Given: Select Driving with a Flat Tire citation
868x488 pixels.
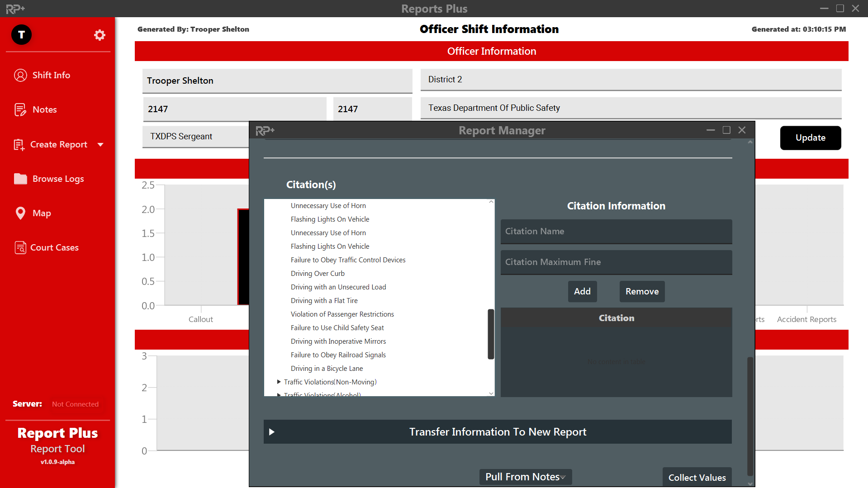Looking at the screenshot, I should coord(324,301).
